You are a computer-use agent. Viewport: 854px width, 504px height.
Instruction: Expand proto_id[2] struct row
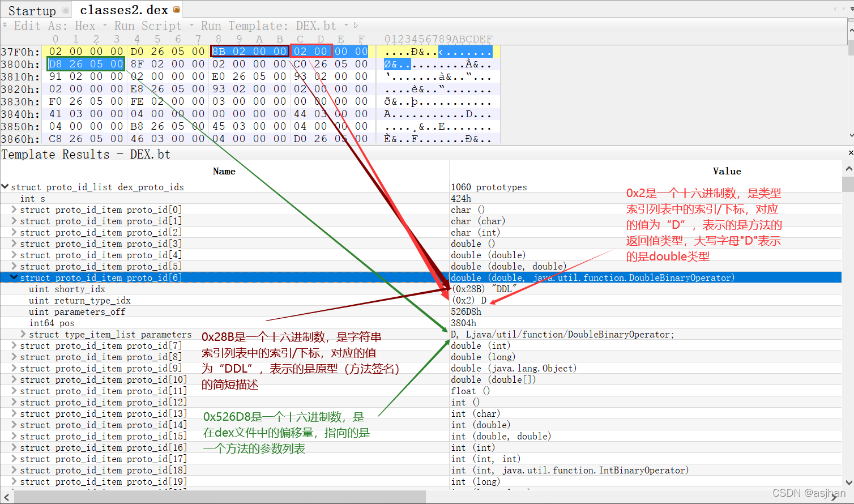(14, 232)
